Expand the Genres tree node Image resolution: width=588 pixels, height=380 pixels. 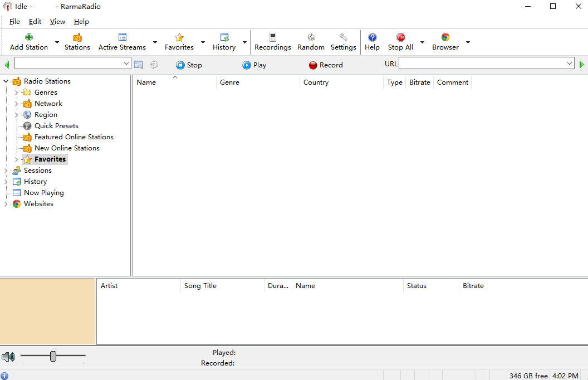tap(16, 92)
